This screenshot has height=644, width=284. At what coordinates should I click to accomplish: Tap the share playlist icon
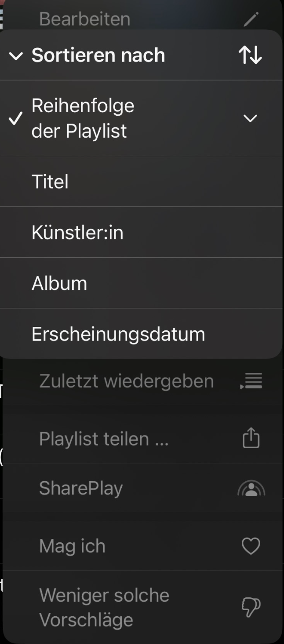(x=251, y=439)
